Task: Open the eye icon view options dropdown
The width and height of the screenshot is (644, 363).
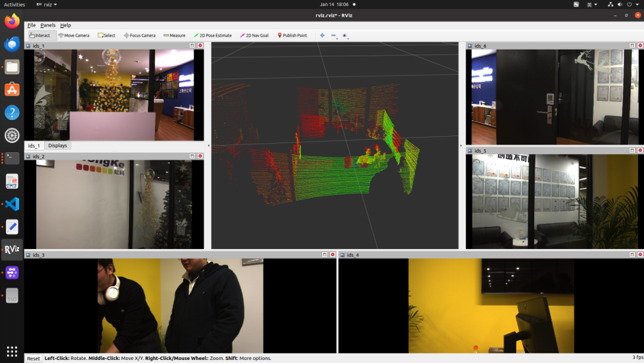Action: (345, 35)
